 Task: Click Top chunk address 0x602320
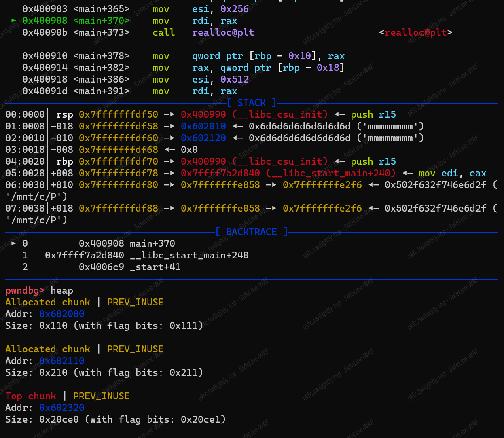(61, 408)
